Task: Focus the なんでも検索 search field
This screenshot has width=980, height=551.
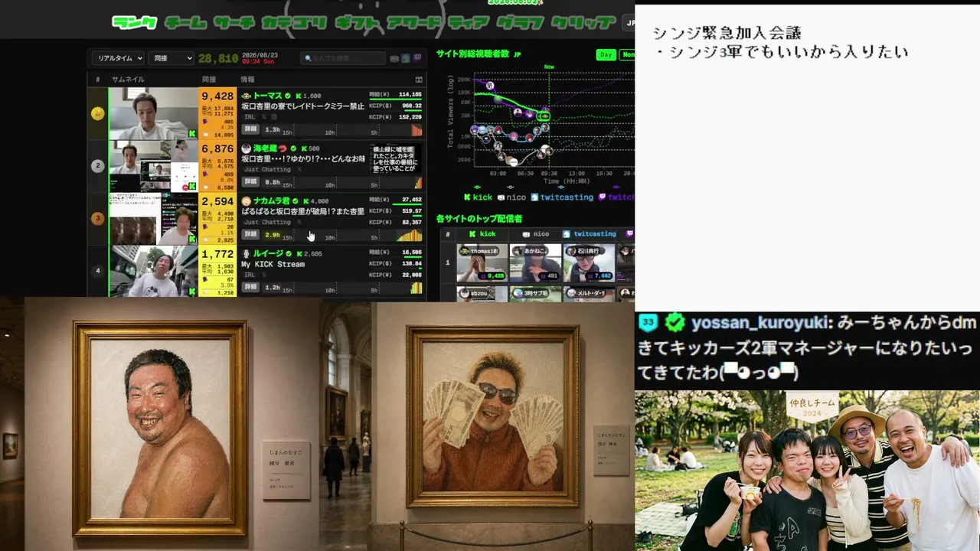Action: tap(343, 58)
